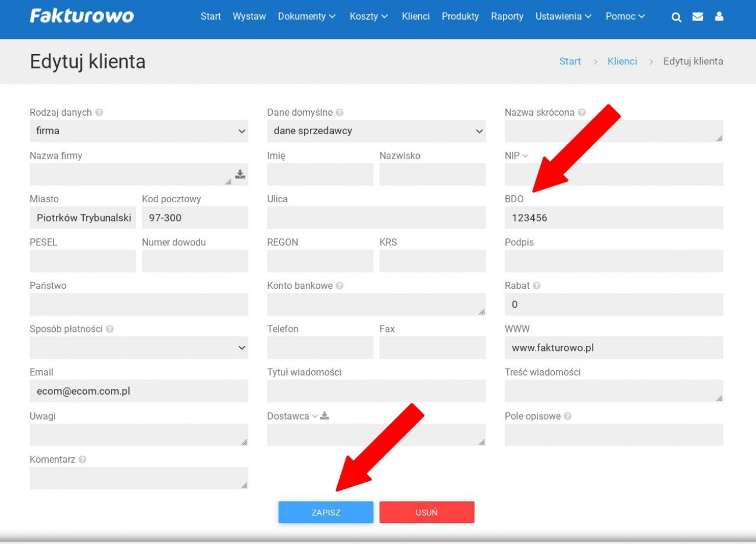Expand the Dane domyślne select box
Image resolution: width=756 pixels, height=544 pixels.
coord(376,131)
